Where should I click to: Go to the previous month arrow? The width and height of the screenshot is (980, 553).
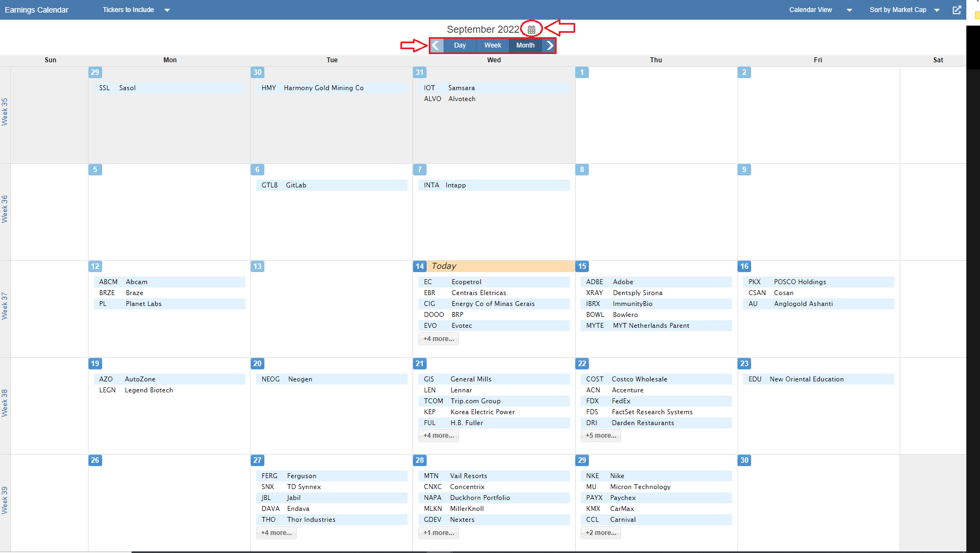(436, 45)
